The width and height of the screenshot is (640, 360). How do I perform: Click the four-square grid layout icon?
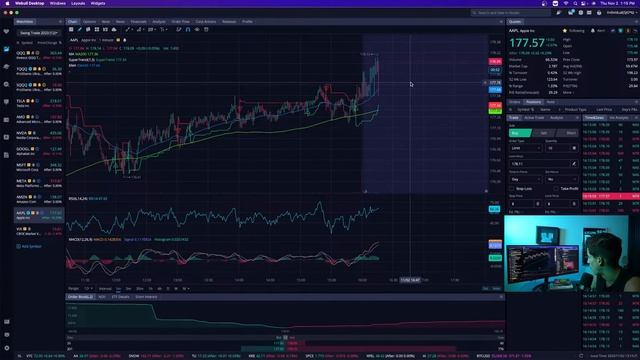coord(97,29)
